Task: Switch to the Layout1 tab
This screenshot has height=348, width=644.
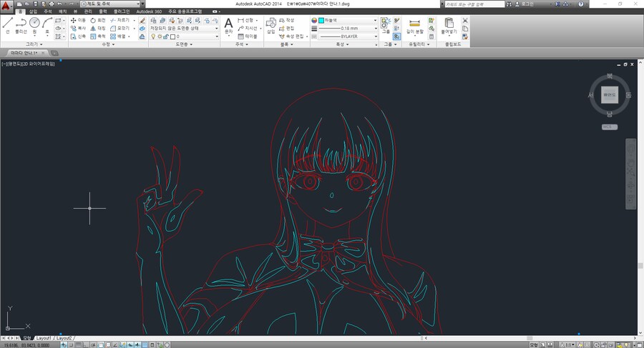Action: pos(44,338)
